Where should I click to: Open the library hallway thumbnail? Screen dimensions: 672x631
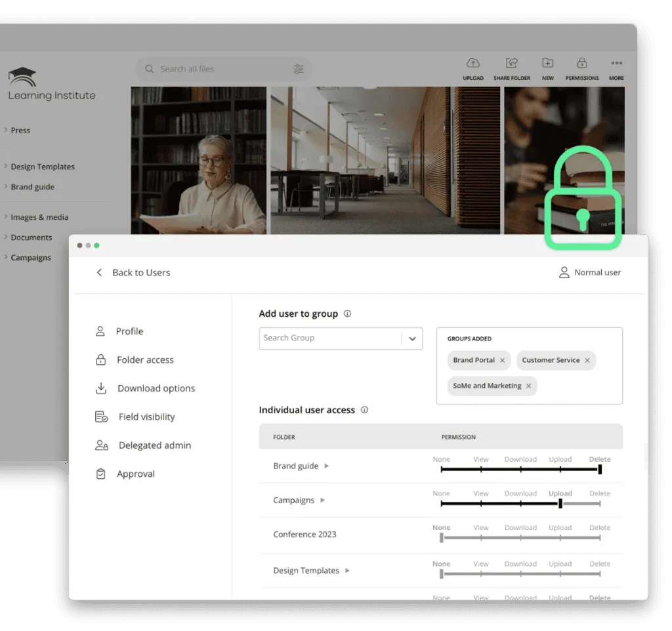point(385,161)
